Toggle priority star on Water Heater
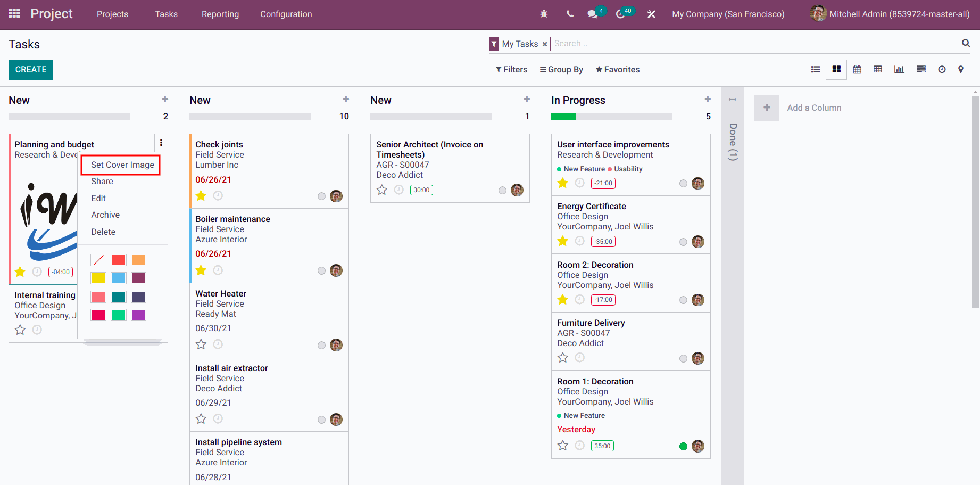980x485 pixels. (x=201, y=344)
